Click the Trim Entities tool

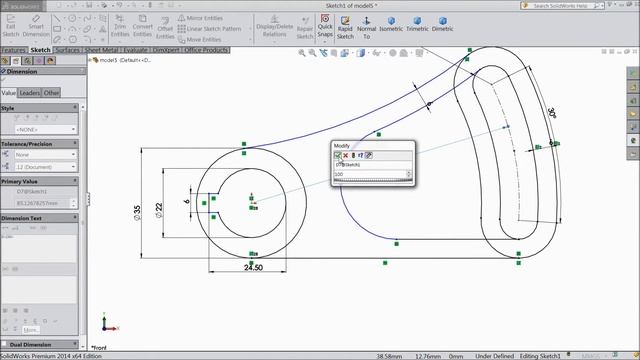(x=120, y=27)
